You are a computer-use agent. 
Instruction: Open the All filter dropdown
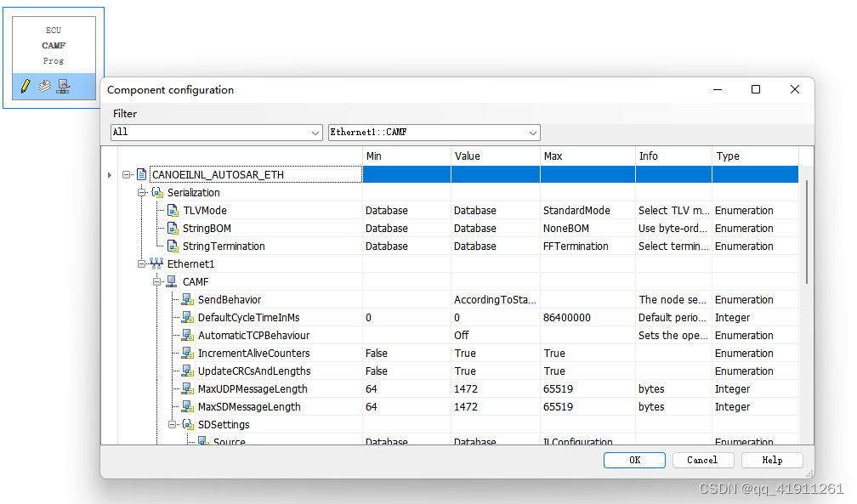click(x=315, y=133)
